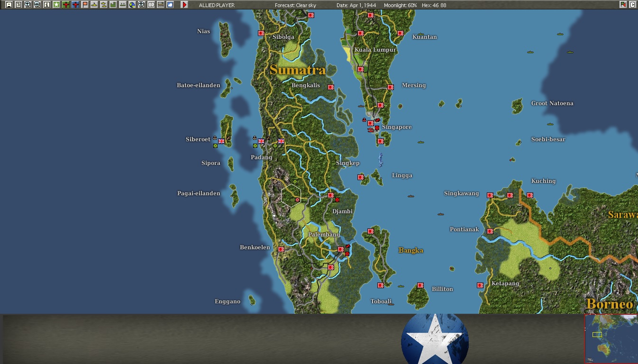
Task: Click the "Borneo" region label
Action: 610,303
